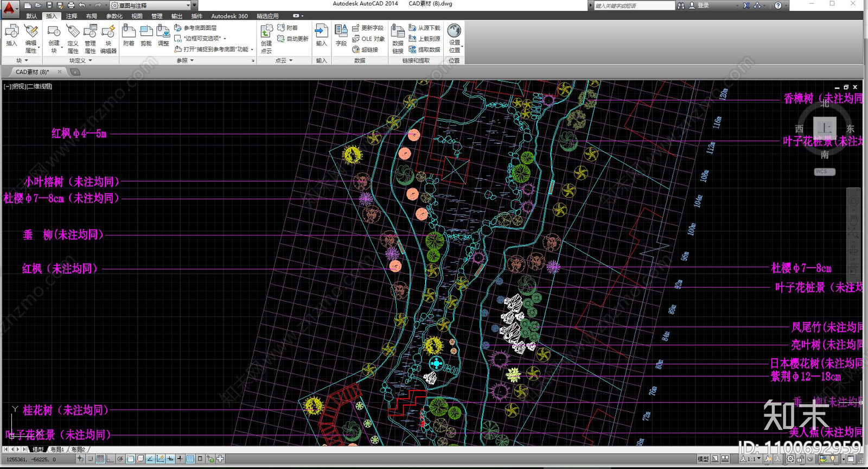868x469 pixels.
Task: Switch to the 布局1 layout tab
Action: point(57,449)
